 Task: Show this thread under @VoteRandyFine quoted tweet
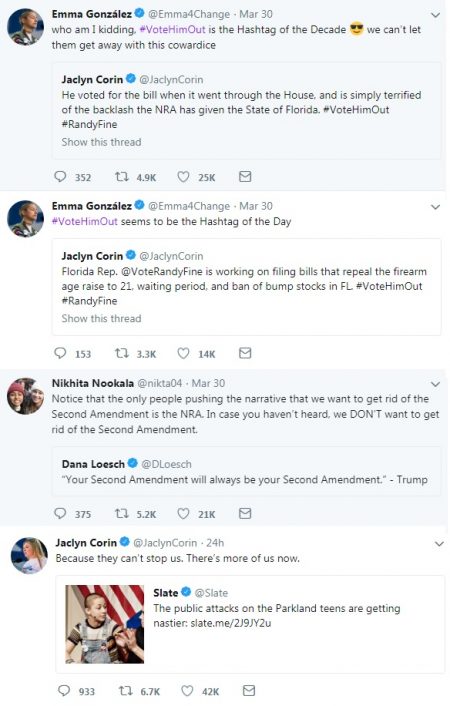[101, 318]
